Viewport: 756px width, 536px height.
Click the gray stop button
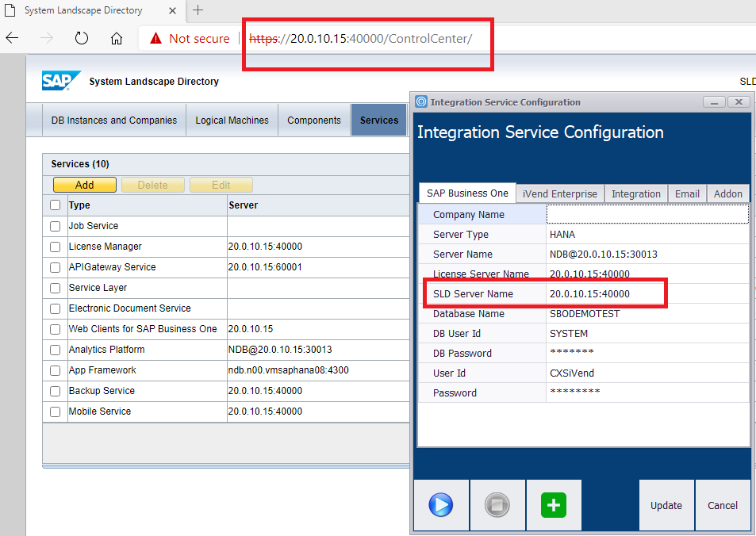pos(497,505)
